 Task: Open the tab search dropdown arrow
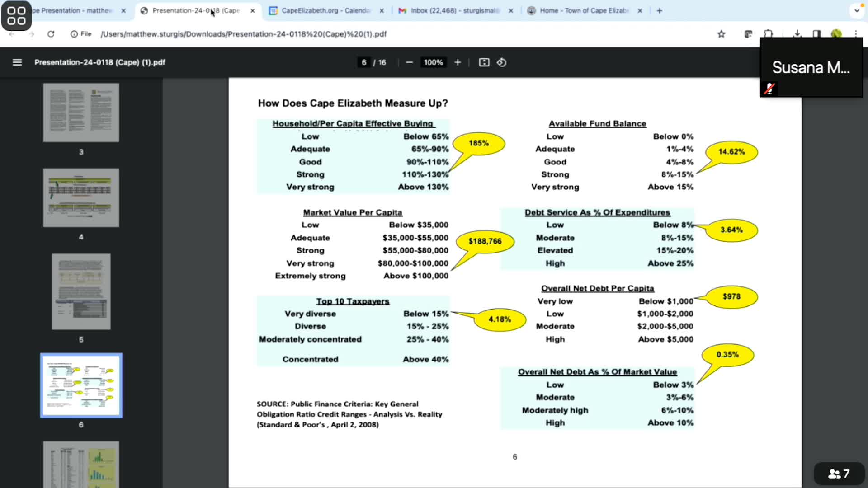(857, 10)
